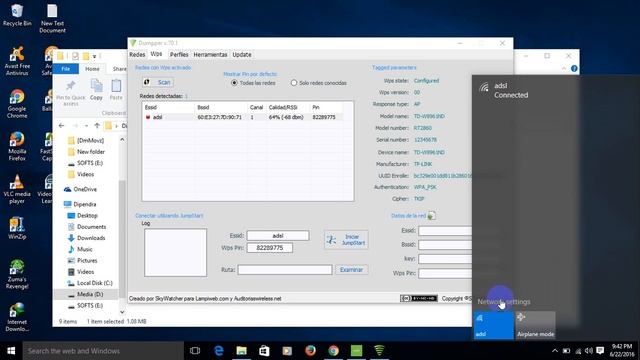Open Task View from the taskbar
The height and width of the screenshot is (360, 640).
195,351
